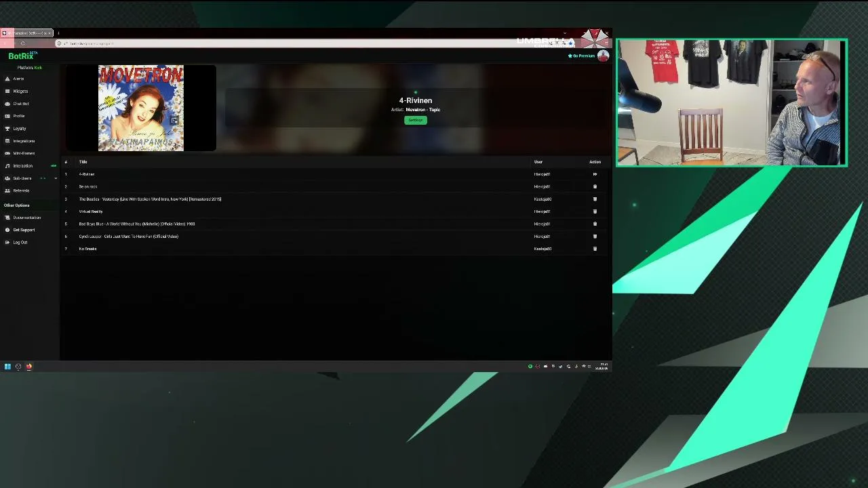Click the Title column header

point(83,162)
